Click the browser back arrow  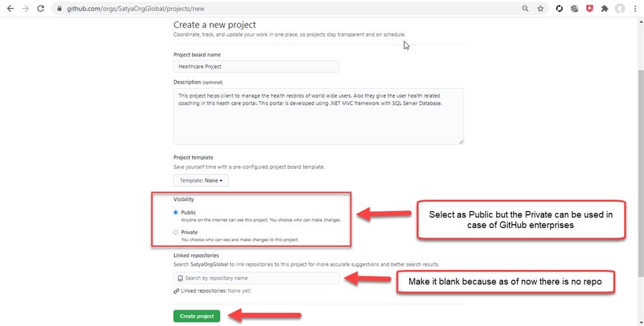tap(9, 9)
